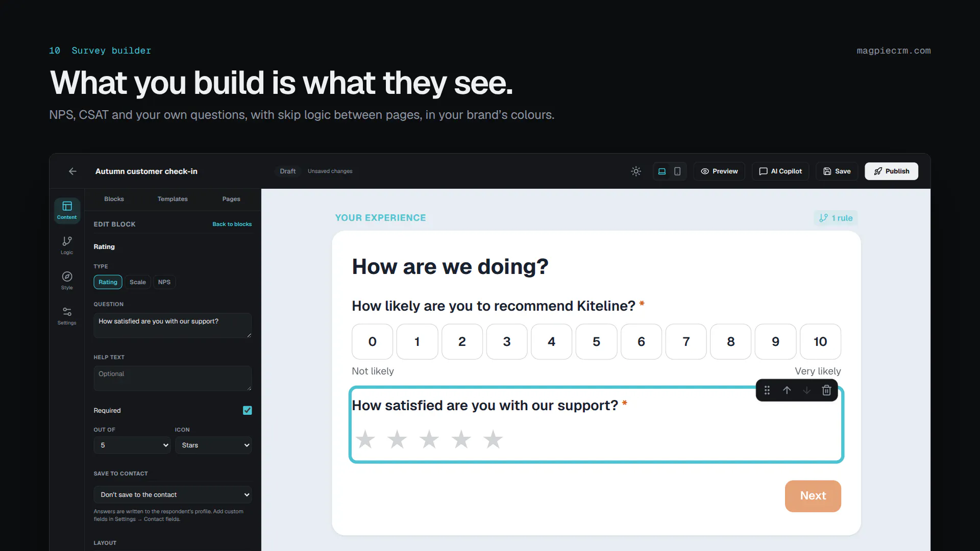Open the Style sidebar panel
This screenshot has width=980, height=551.
click(x=67, y=281)
